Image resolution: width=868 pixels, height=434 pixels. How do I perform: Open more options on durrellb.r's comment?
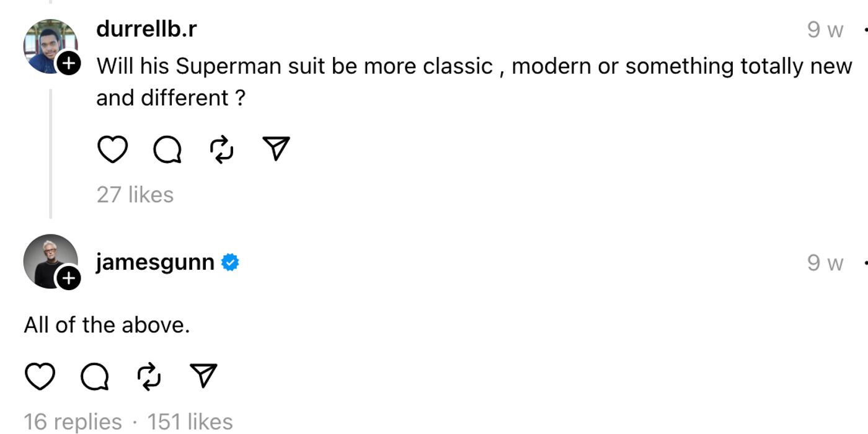tap(864, 29)
